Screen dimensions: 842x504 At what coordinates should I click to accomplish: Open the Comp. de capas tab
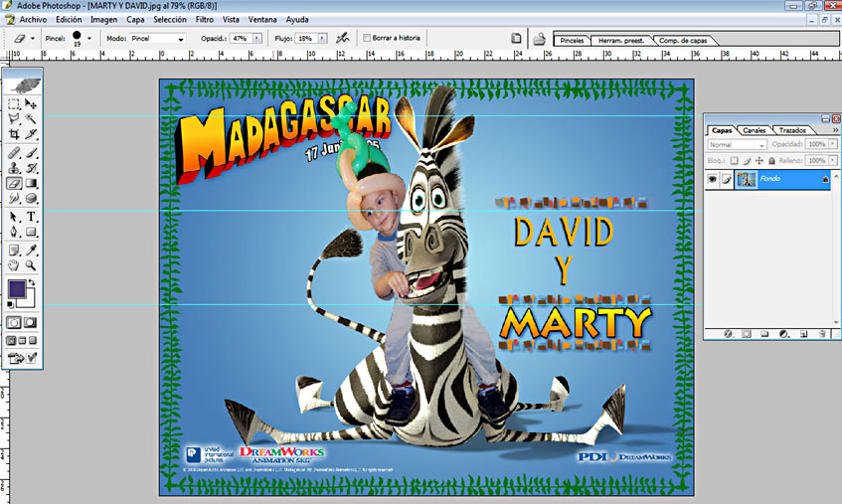[x=683, y=40]
